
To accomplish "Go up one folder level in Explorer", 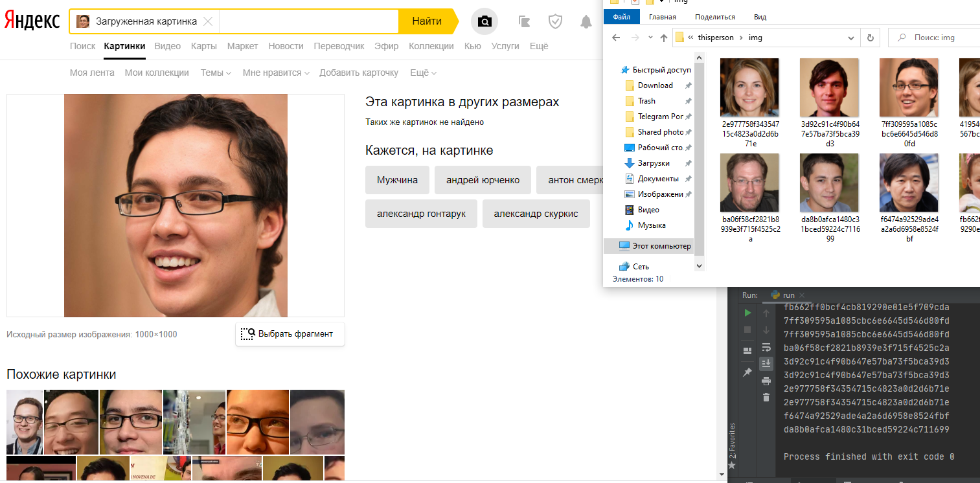I will [x=663, y=38].
